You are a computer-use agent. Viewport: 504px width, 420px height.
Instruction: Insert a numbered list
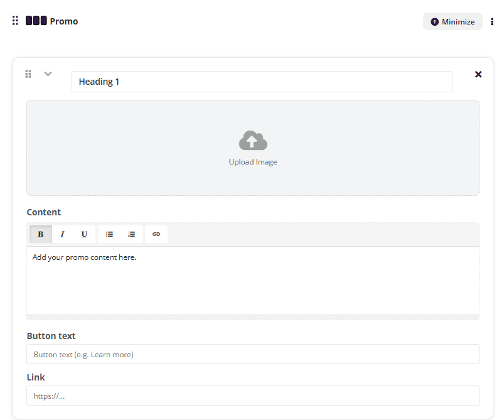pos(131,234)
